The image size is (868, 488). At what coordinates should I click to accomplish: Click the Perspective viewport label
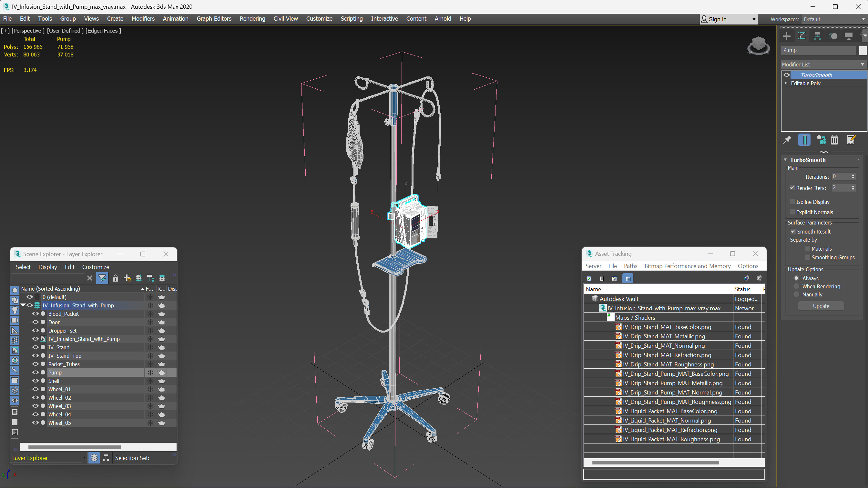tap(28, 31)
